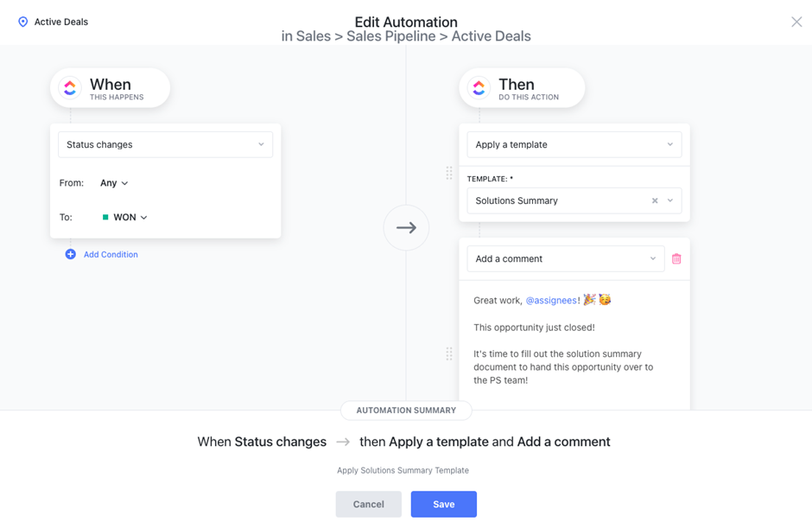The image size is (812, 528).
Task: Click the location pin icon beside Active Deals
Action: pyautogui.click(x=22, y=22)
